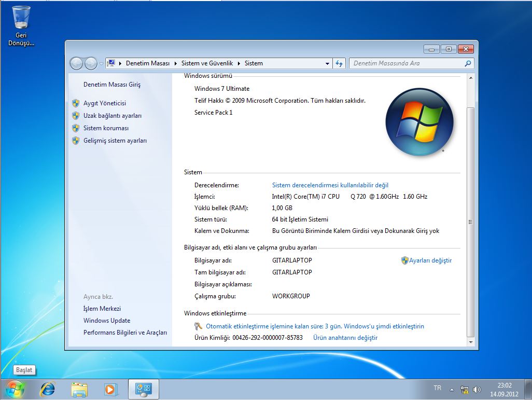Click the search magnifier icon
The height and width of the screenshot is (400, 532).
[x=468, y=63]
